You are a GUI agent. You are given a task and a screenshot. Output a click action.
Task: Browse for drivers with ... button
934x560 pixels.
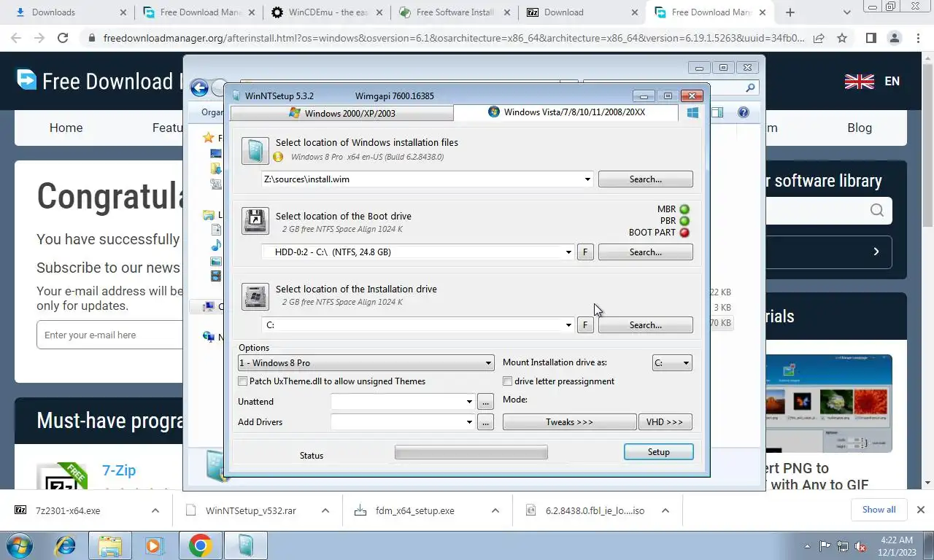(x=486, y=422)
